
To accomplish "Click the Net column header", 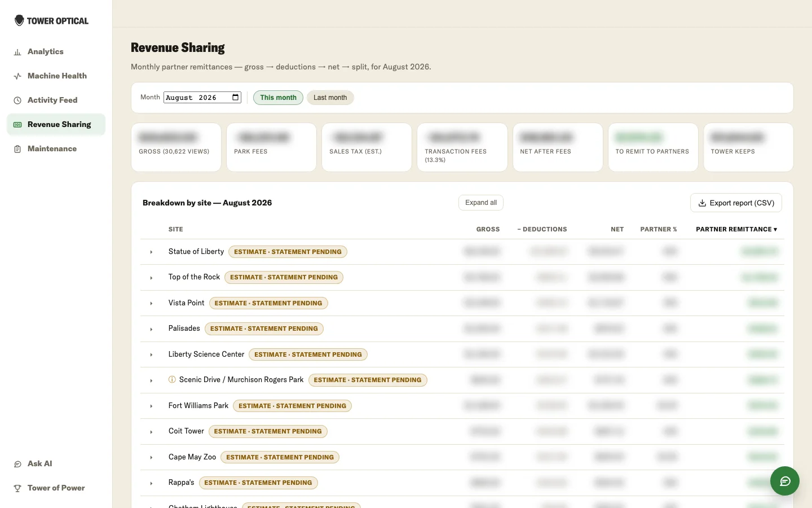I will pos(617,229).
